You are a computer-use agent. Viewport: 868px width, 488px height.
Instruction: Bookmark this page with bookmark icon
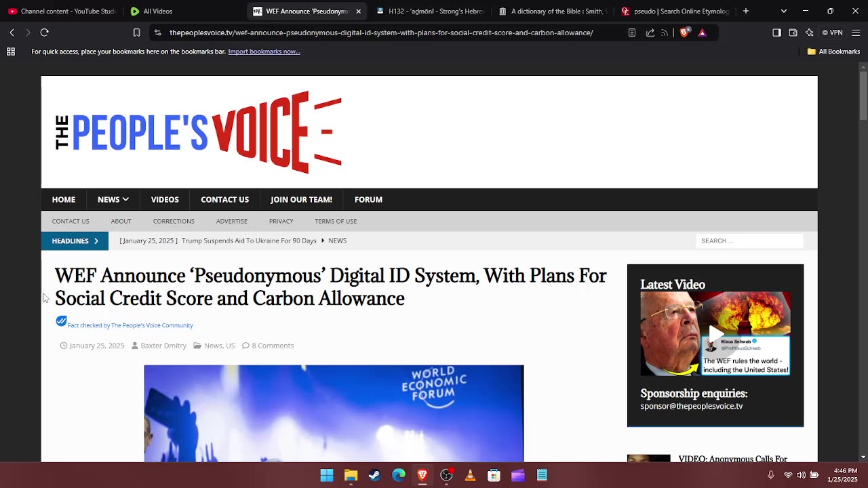(x=136, y=33)
